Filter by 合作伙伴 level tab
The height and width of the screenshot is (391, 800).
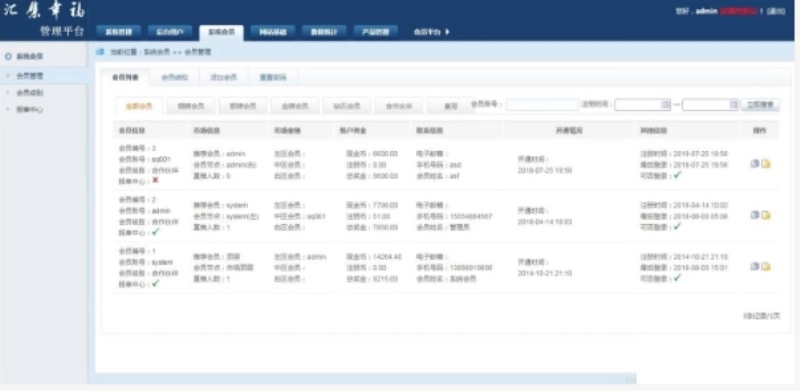pyautogui.click(x=398, y=106)
